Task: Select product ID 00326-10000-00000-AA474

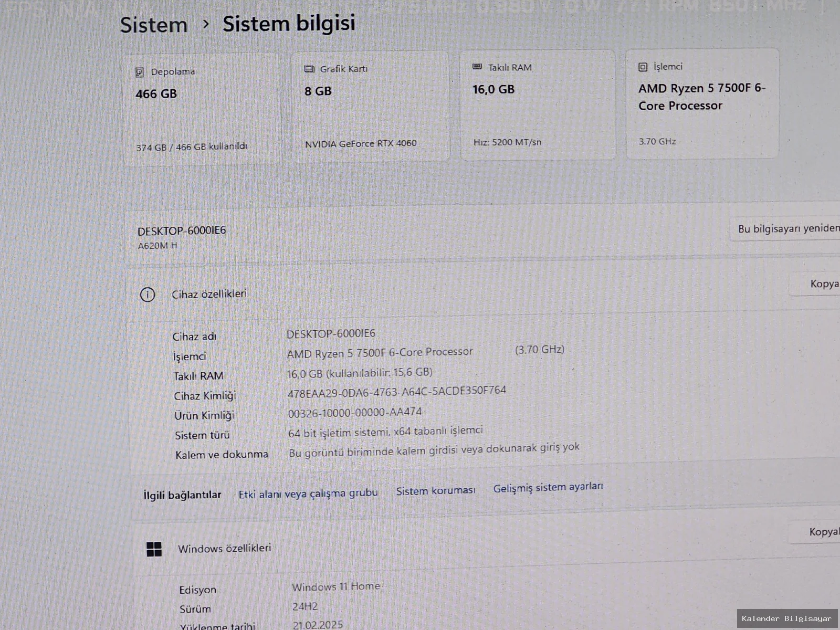Action: coord(355,413)
